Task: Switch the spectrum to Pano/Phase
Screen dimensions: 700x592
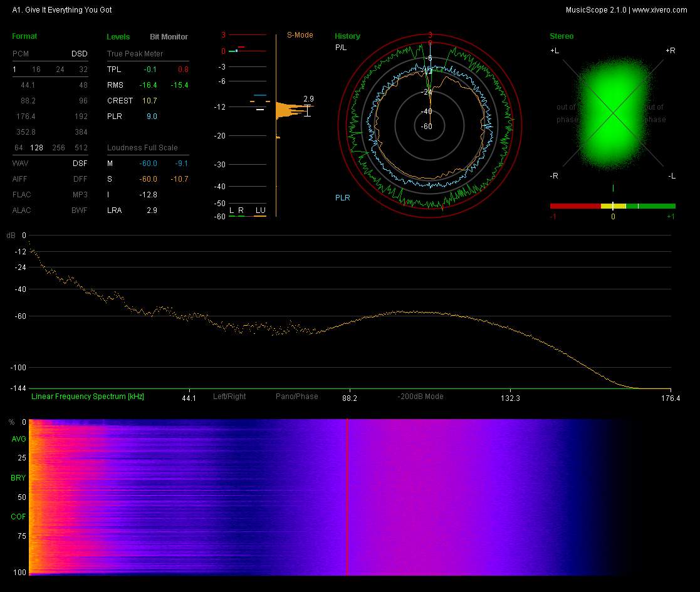Action: (296, 397)
